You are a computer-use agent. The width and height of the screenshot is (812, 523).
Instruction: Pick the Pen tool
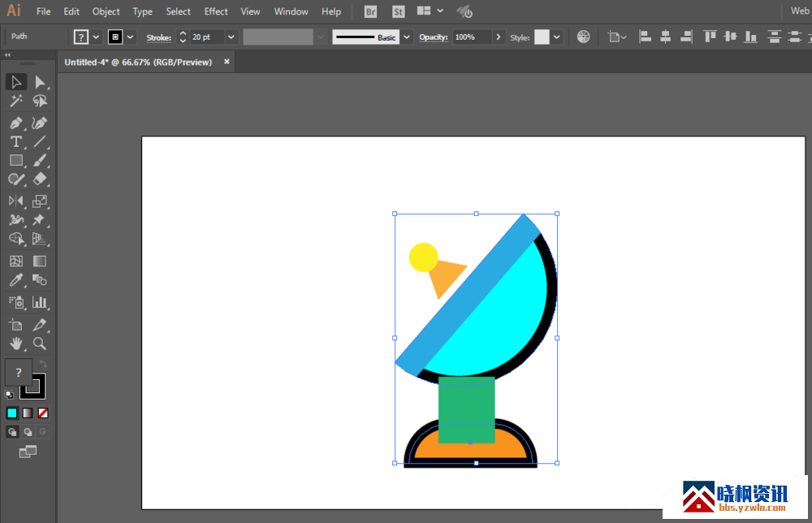pos(15,123)
